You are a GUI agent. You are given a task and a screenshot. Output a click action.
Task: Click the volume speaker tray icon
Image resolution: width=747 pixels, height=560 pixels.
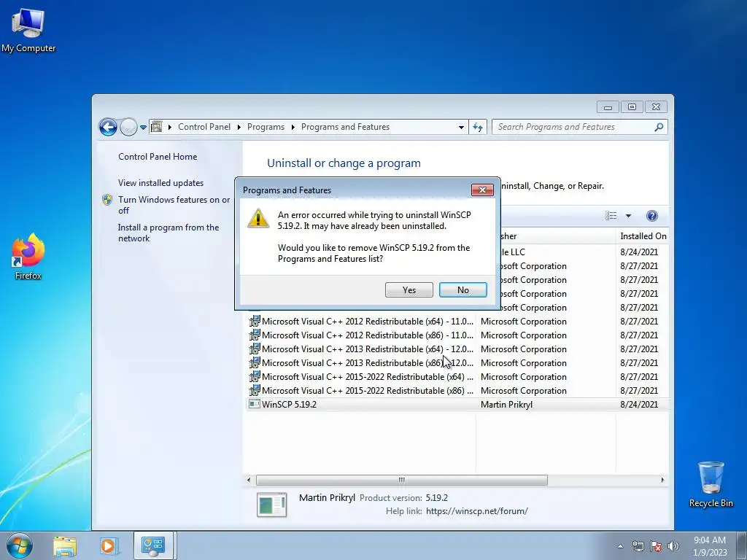point(673,547)
